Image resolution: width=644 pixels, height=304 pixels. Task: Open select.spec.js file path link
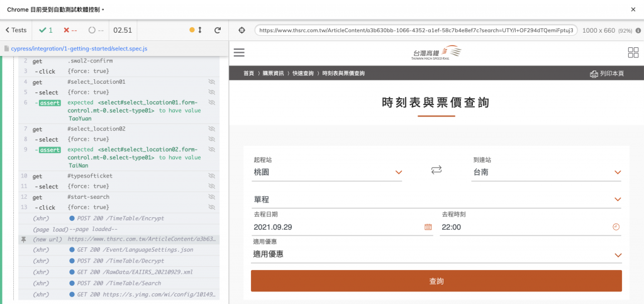tap(79, 48)
